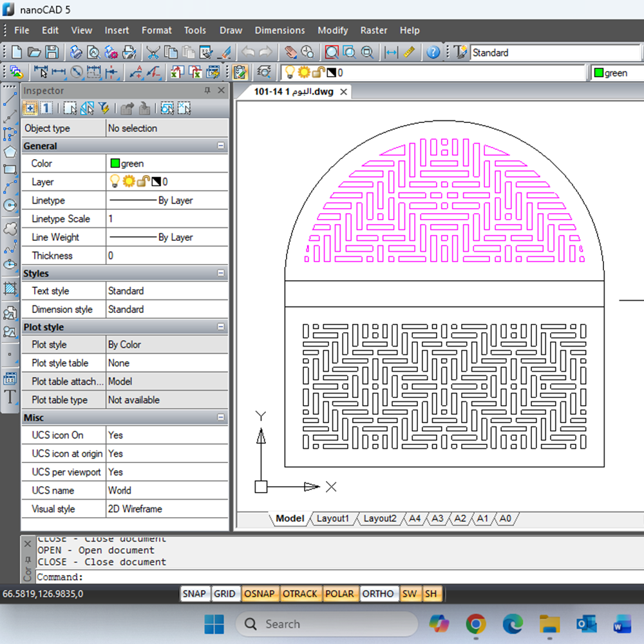The image size is (644, 644).
Task: Click the Save document icon
Action: click(x=52, y=53)
